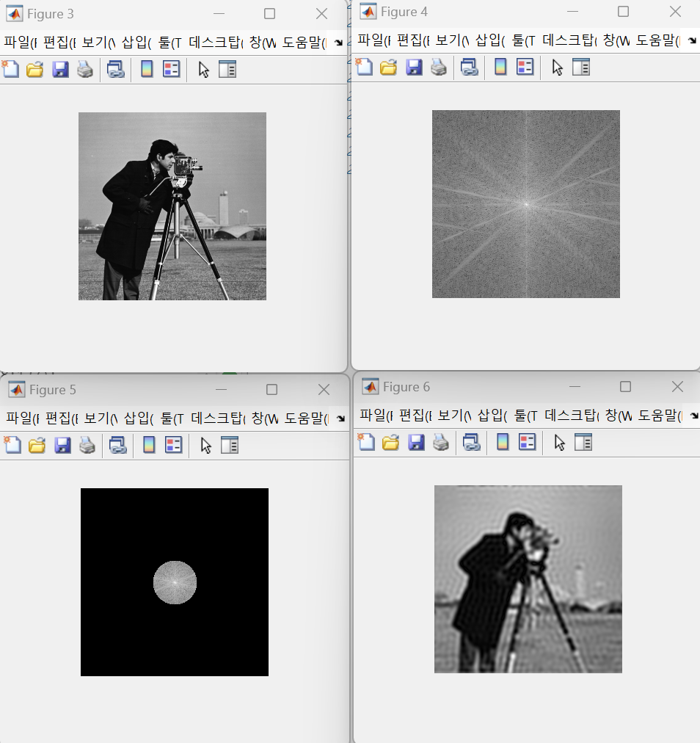The image size is (700, 743).
Task: Open the 파일 menu in Figure 3
Action: [x=20, y=43]
